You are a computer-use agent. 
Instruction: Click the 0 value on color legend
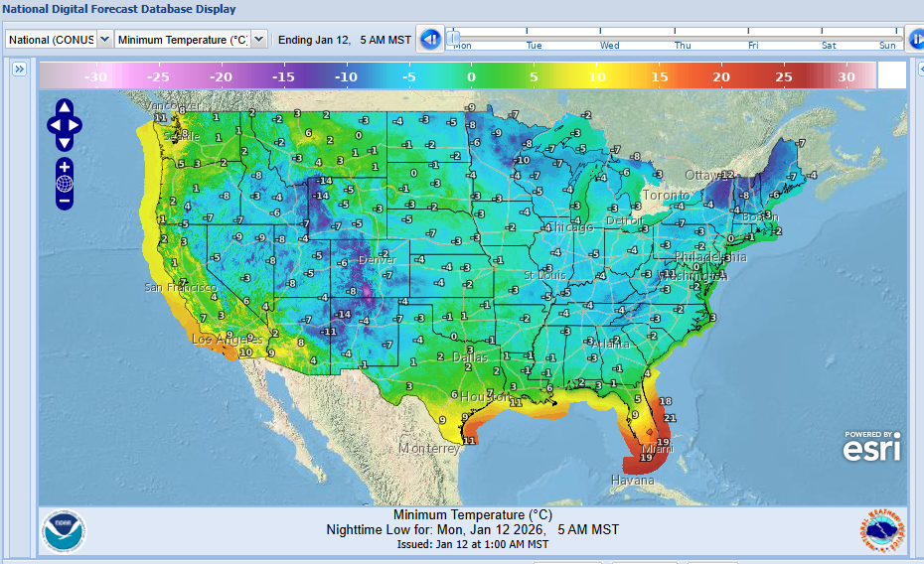click(x=471, y=76)
